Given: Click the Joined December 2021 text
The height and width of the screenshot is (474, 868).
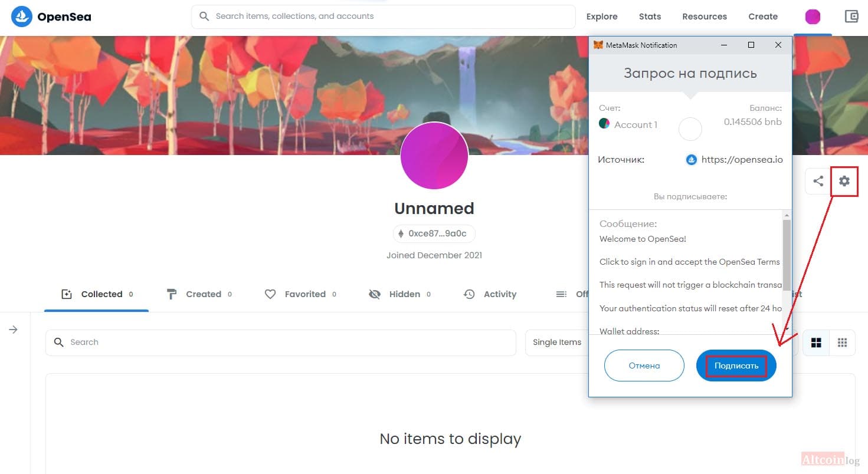Looking at the screenshot, I should click(434, 255).
